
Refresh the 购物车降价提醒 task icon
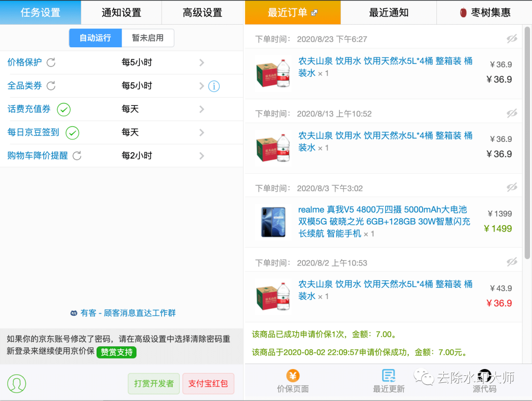pos(77,156)
